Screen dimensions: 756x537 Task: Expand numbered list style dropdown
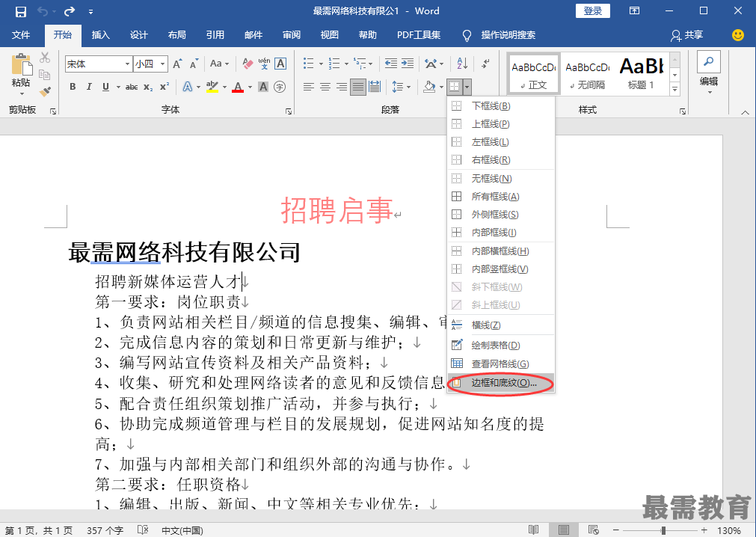pyautogui.click(x=347, y=64)
